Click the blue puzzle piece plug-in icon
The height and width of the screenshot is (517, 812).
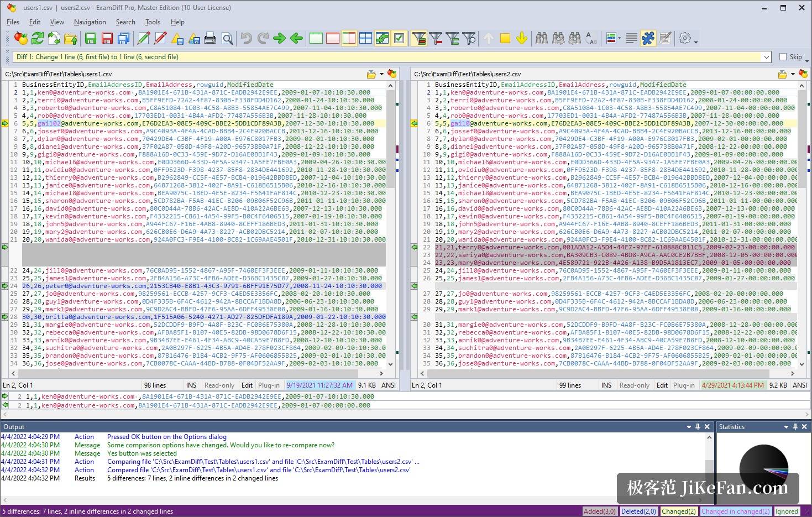[x=648, y=38]
